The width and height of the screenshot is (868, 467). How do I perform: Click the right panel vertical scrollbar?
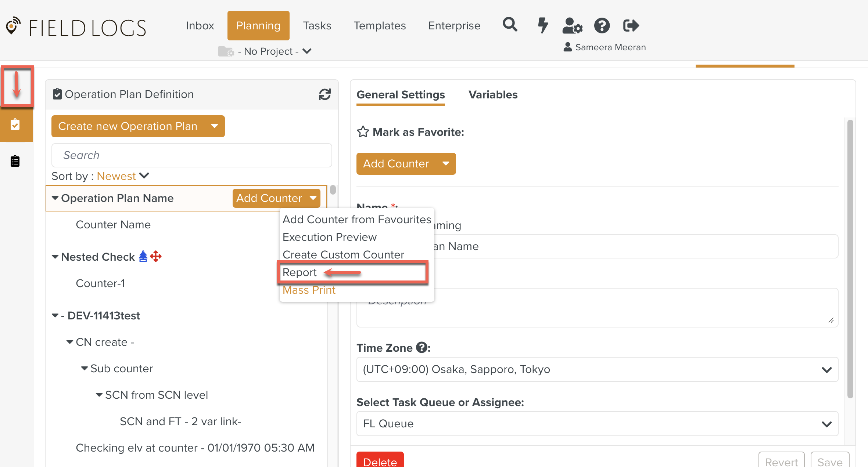pyautogui.click(x=850, y=257)
